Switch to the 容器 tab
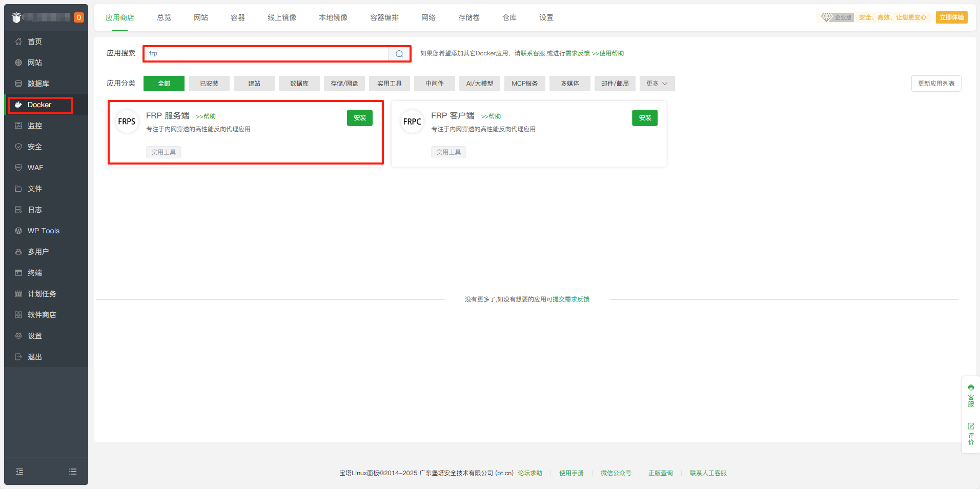The height and width of the screenshot is (489, 980). (238, 17)
